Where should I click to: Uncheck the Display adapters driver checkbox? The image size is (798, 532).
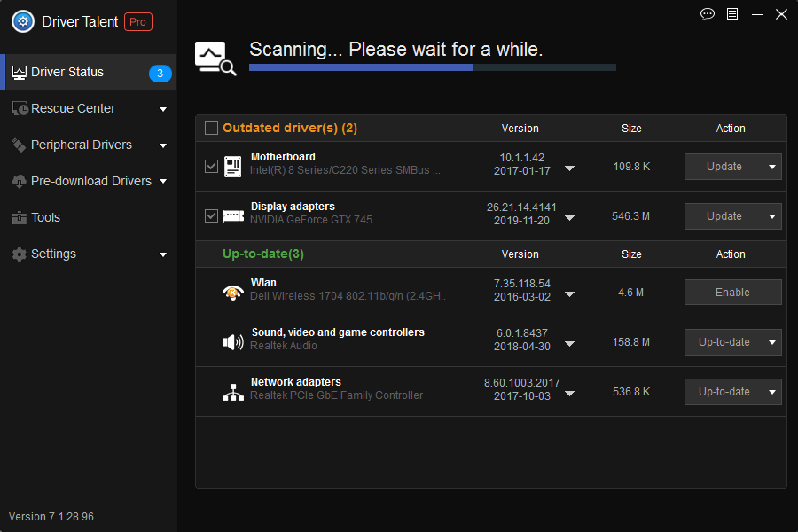click(211, 215)
